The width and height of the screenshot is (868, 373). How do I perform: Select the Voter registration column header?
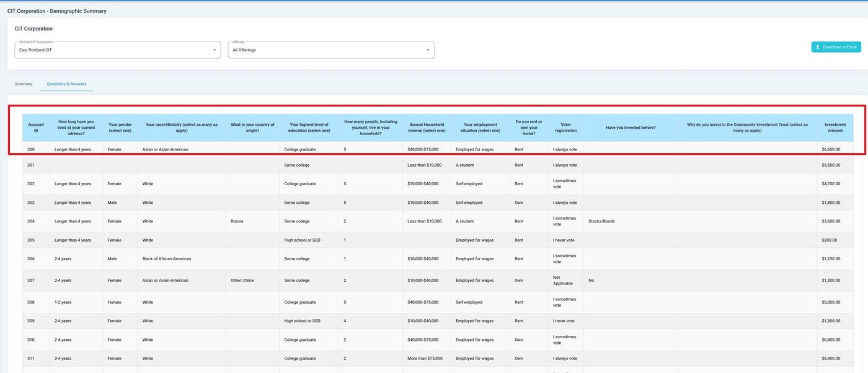point(565,128)
